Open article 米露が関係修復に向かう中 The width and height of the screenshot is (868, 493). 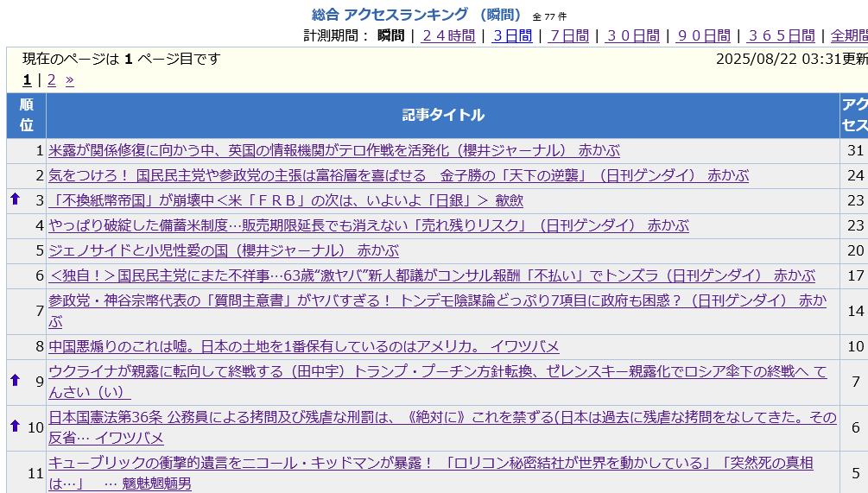coord(333,150)
